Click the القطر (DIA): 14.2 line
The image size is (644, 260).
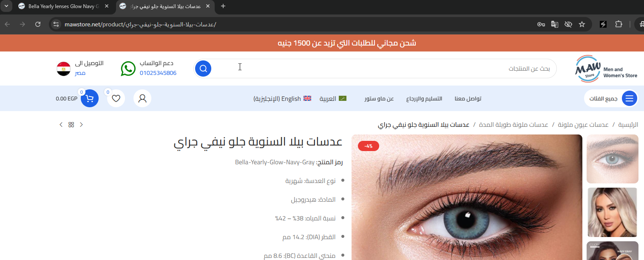coord(309,237)
